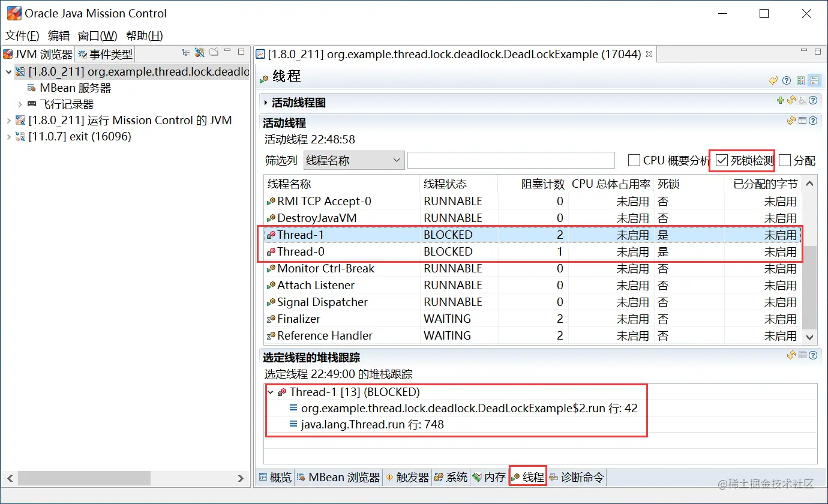Viewport: 828px width, 504px height.
Task: Open the 帮助(H) menu
Action: (145, 36)
